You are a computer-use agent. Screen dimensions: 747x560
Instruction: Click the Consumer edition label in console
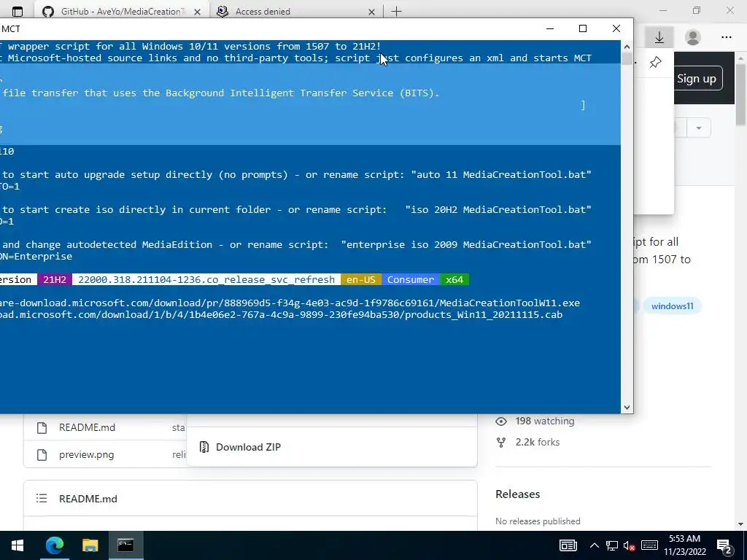tap(410, 279)
